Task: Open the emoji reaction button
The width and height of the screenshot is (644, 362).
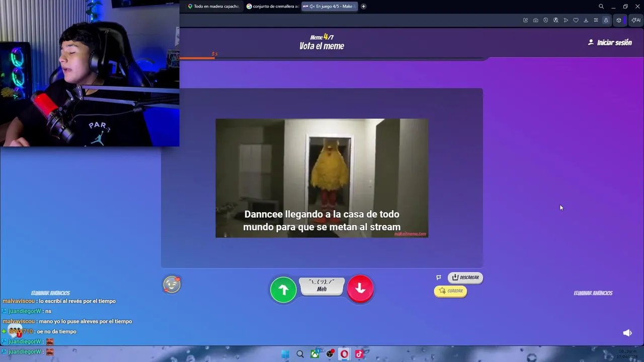Action: 172,285
